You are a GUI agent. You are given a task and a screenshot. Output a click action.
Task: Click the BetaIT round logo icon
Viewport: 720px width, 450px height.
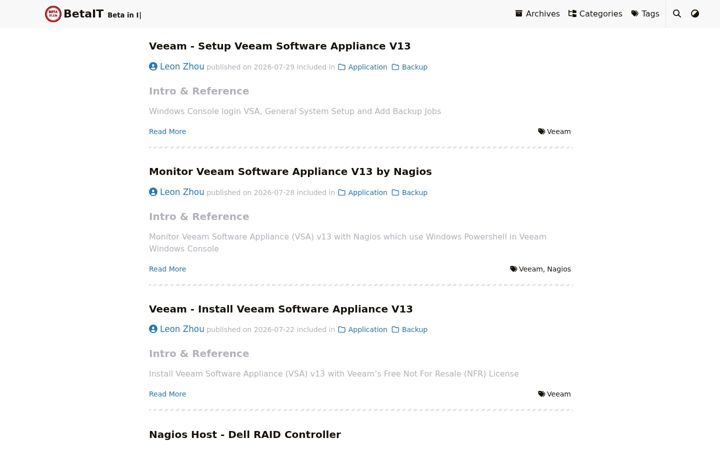[53, 14]
